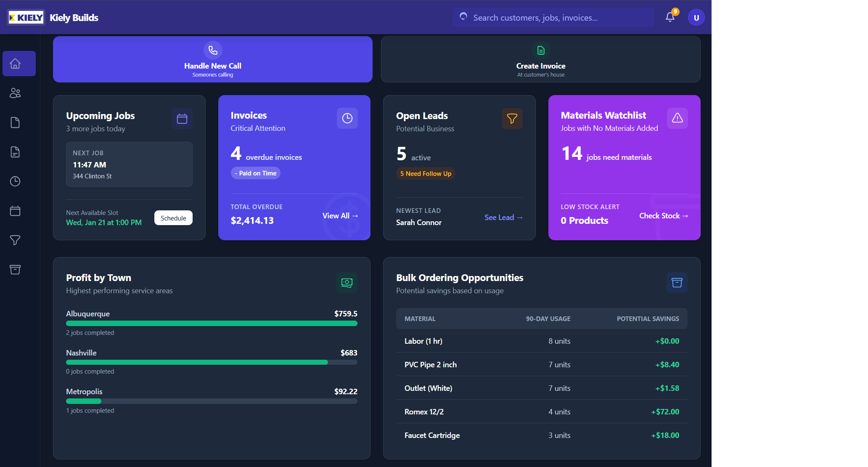Click the calendar icon on Upcoming Jobs
868x467 pixels.
pos(182,119)
